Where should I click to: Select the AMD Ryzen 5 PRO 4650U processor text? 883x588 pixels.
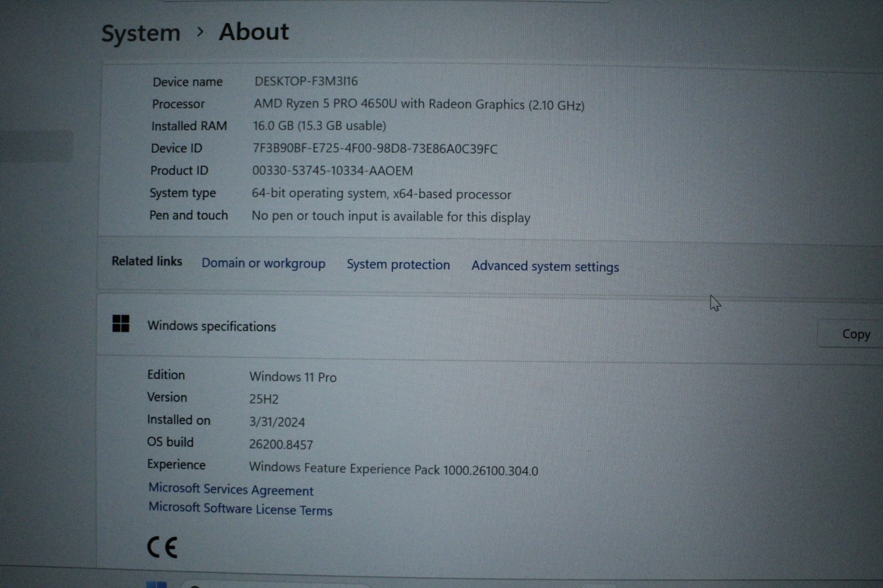coord(419,104)
